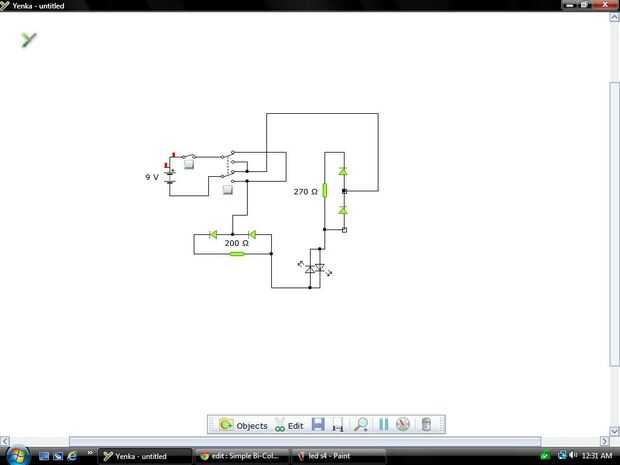The height and width of the screenshot is (465, 620).
Task: Pause the simulation
Action: coord(383,424)
